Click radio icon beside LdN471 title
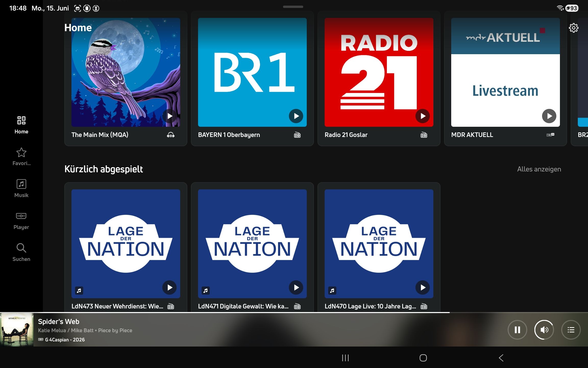 (x=297, y=306)
